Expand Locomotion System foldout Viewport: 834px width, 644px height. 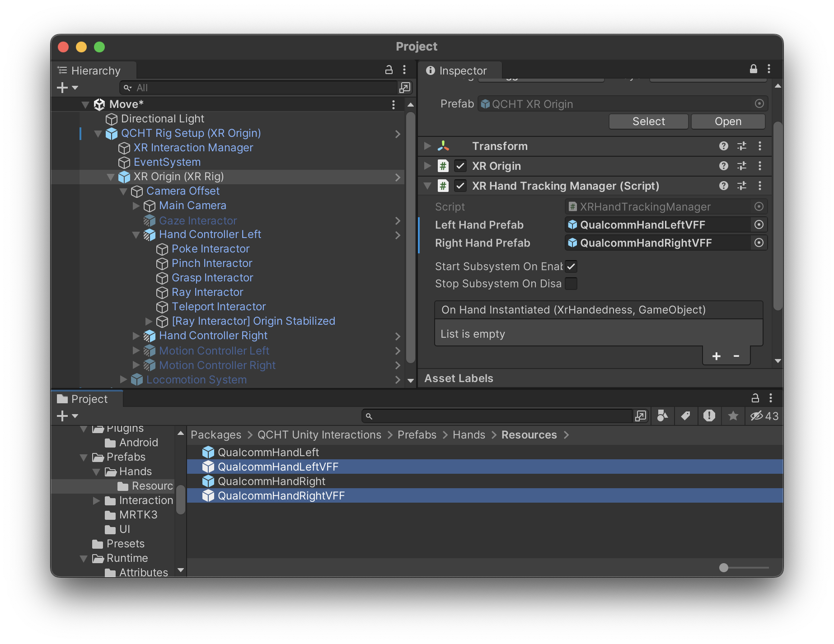[x=123, y=379]
